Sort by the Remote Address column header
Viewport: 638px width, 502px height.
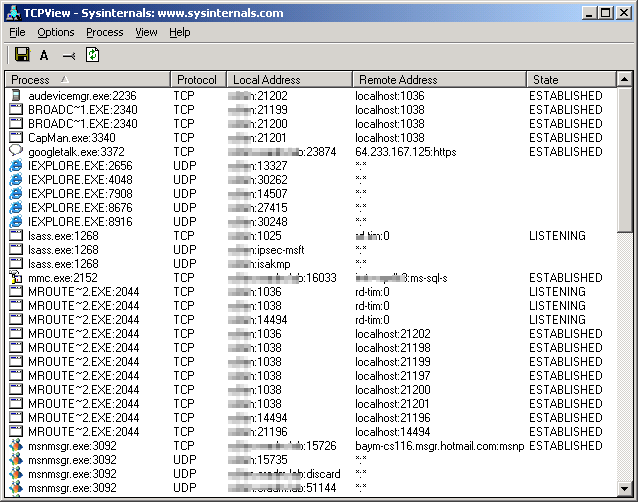439,79
